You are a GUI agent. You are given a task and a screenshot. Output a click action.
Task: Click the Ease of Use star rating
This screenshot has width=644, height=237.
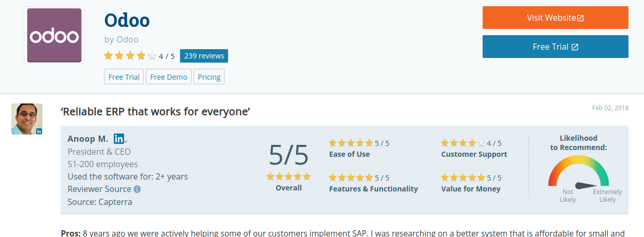point(351,143)
